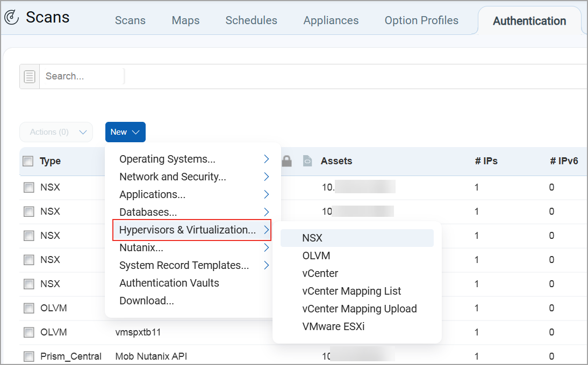The width and height of the screenshot is (588, 365).
Task: Check the fourth NSX row checkbox
Action: (29, 260)
